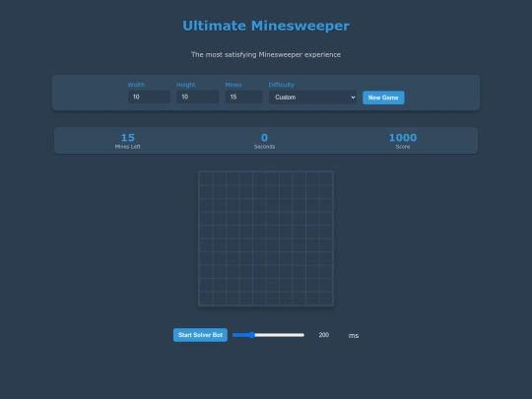Click the Ultimate Minesweeper title
Image resolution: width=532 pixels, height=399 pixels.
point(266,26)
